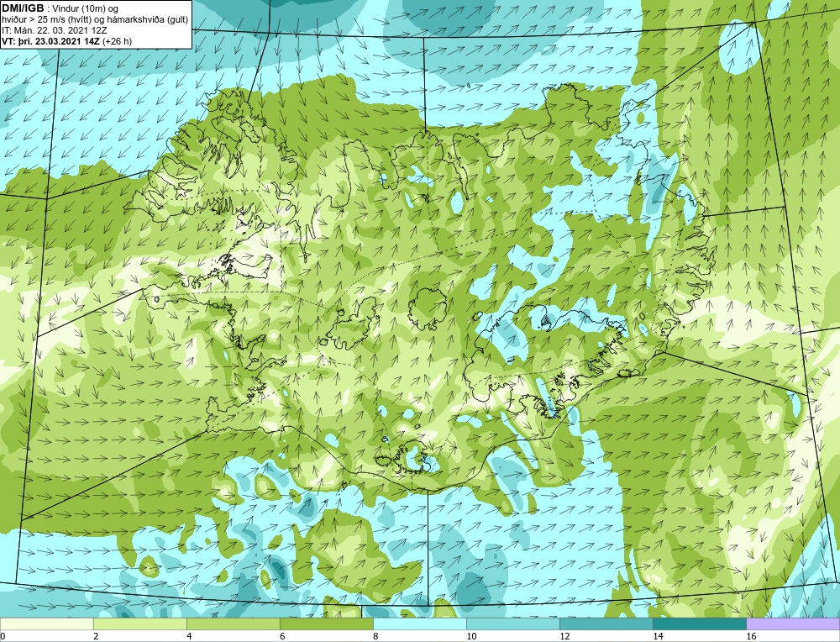Click the '(+26 h)' forecast offset text
840x642 pixels.
(x=118, y=41)
